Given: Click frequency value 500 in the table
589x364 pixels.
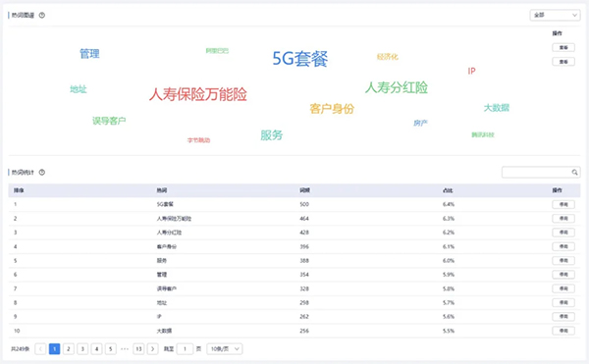Looking at the screenshot, I should coord(304,204).
